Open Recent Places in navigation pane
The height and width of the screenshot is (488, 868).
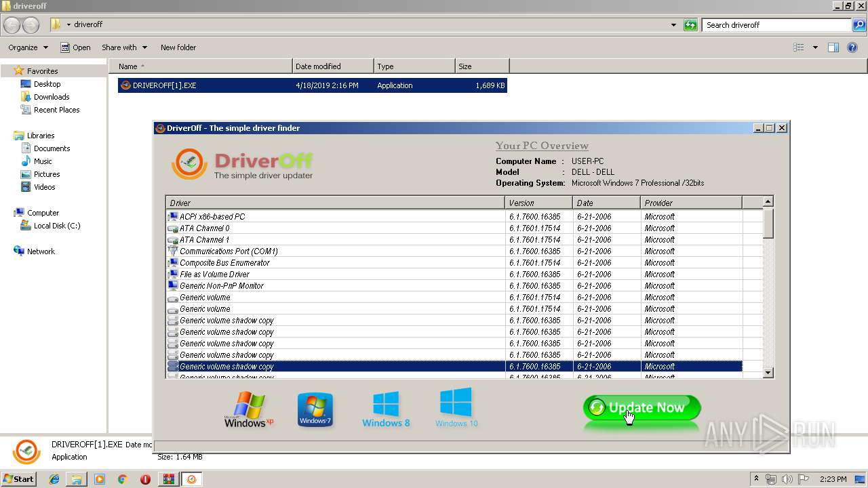coord(56,110)
